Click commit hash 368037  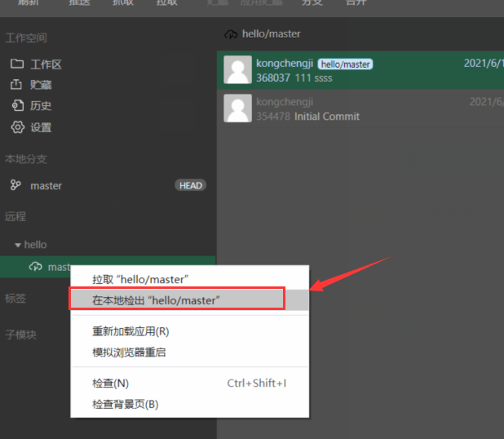[x=273, y=78]
